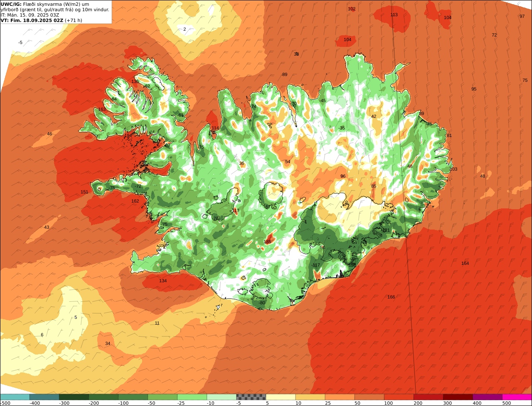Click the '42' flux value on map
This screenshot has width=532, height=406.
(x=374, y=116)
